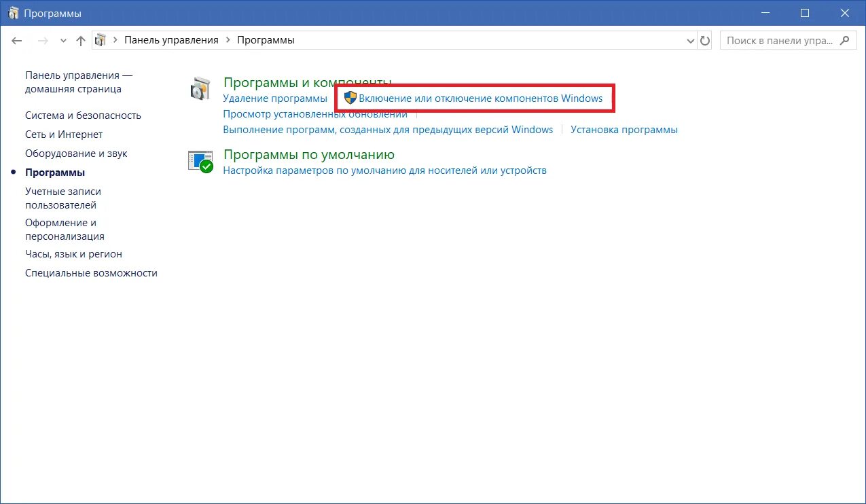Click the Back navigation arrow
The width and height of the screenshot is (866, 504).
click(x=17, y=41)
